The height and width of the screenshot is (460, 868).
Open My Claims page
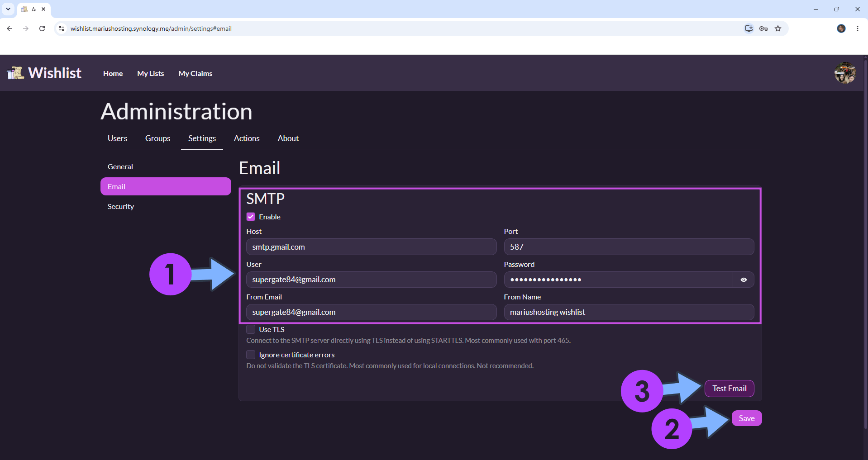pos(196,73)
